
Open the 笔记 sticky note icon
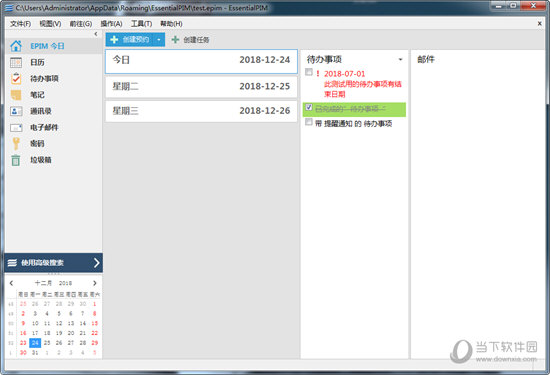coord(16,95)
